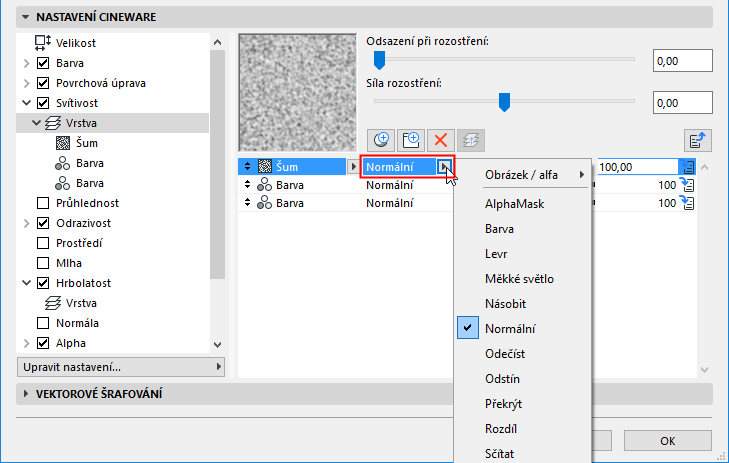Enable the Normála checkbox
729x463 pixels.
pos(43,323)
